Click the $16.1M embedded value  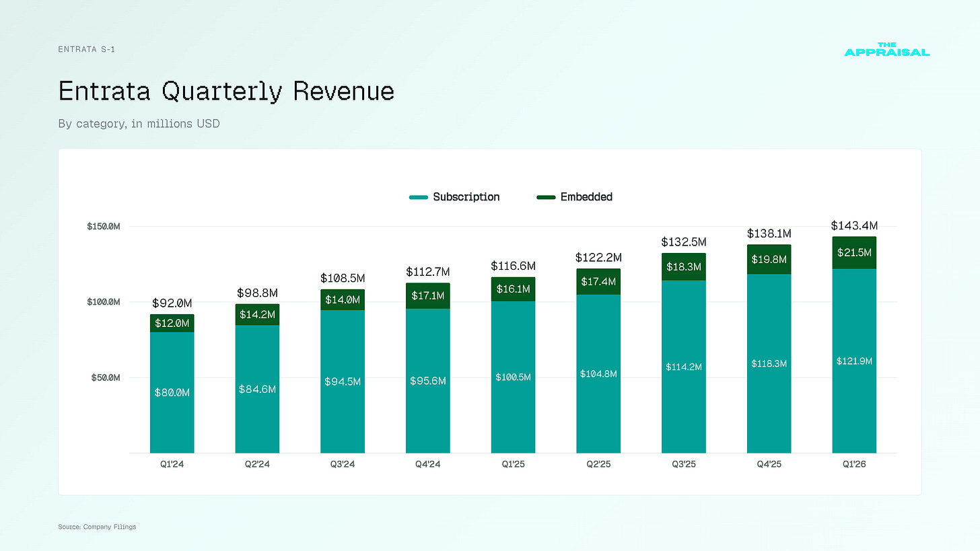513,289
